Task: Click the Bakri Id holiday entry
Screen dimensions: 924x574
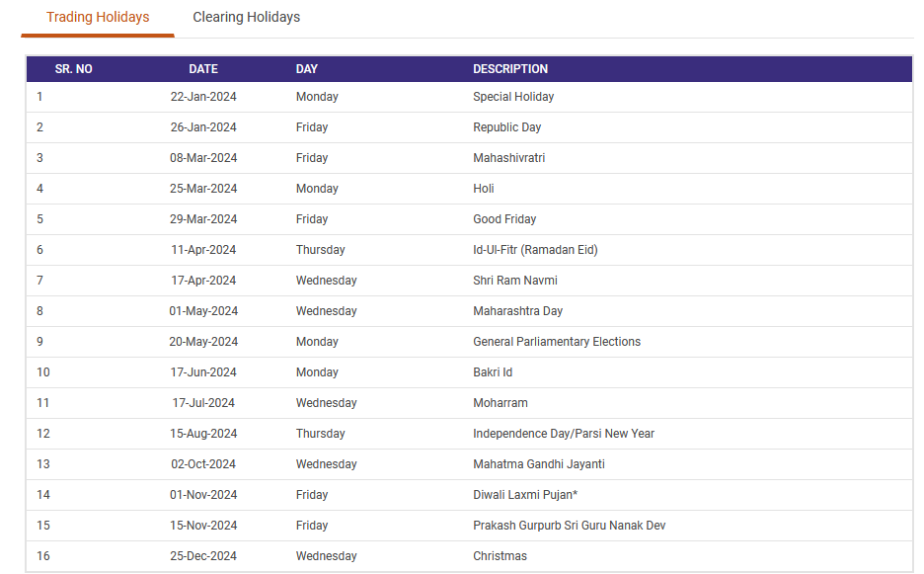Action: tap(493, 371)
